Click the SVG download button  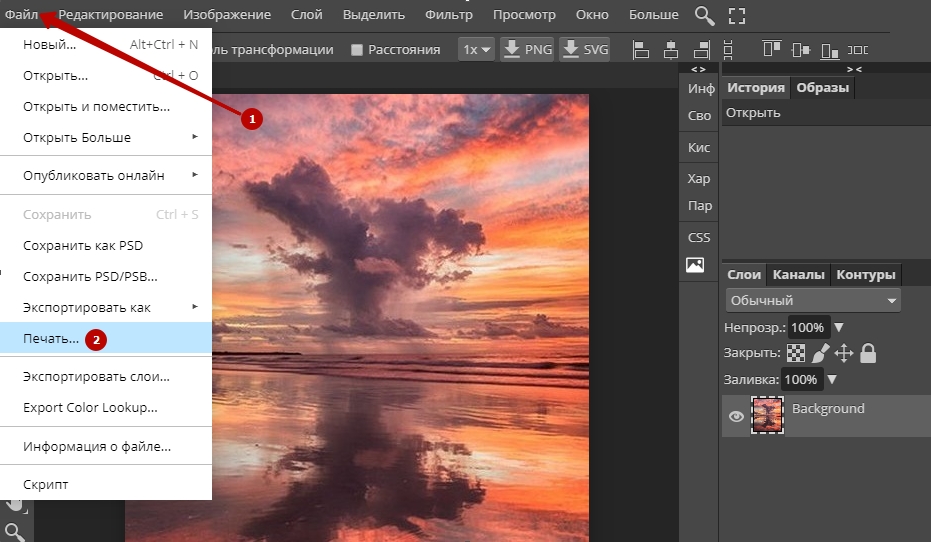point(585,49)
